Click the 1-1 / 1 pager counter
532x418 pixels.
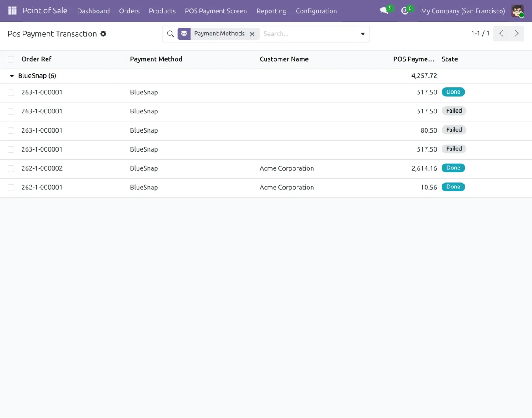click(x=480, y=34)
